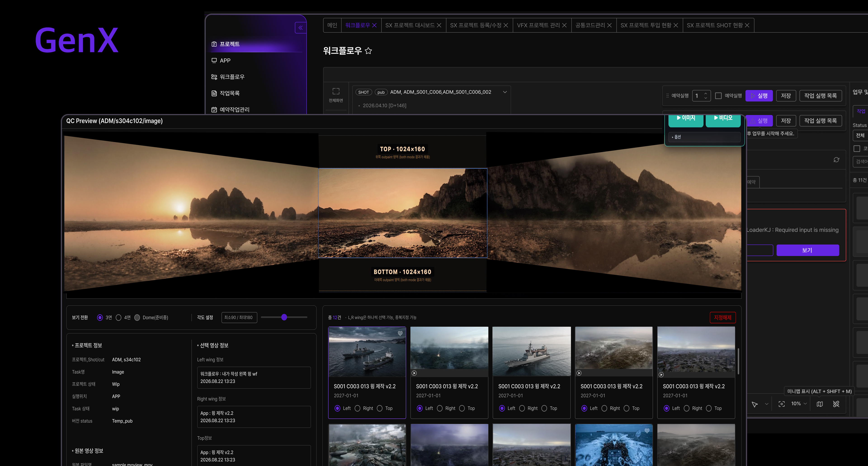Close the VFX 프로젝트 관리 tab X

[564, 25]
